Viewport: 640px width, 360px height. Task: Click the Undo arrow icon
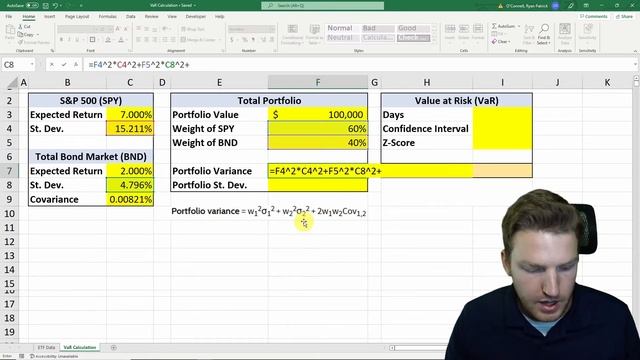click(55, 6)
